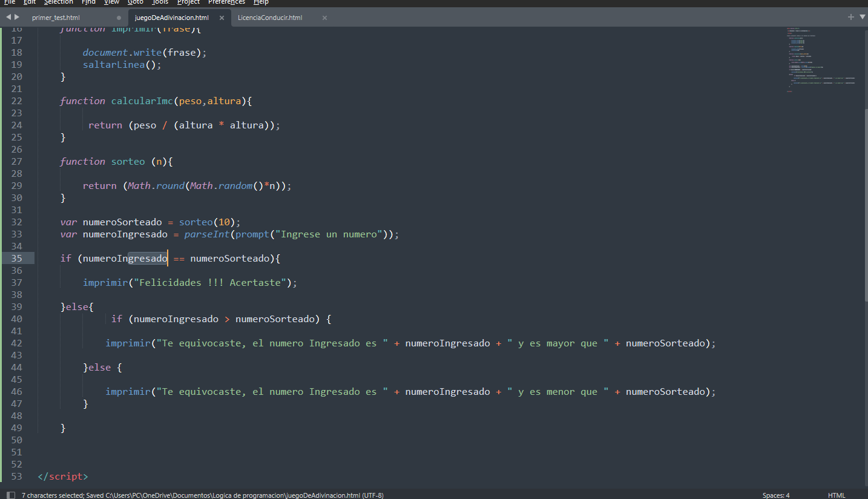Viewport: 868px width, 499px height.
Task: Open the Spaces: 4 indentation selector
Action: click(x=775, y=495)
